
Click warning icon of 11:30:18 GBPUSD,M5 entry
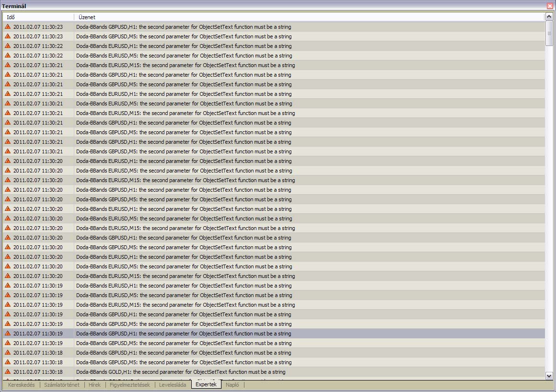coord(8,362)
